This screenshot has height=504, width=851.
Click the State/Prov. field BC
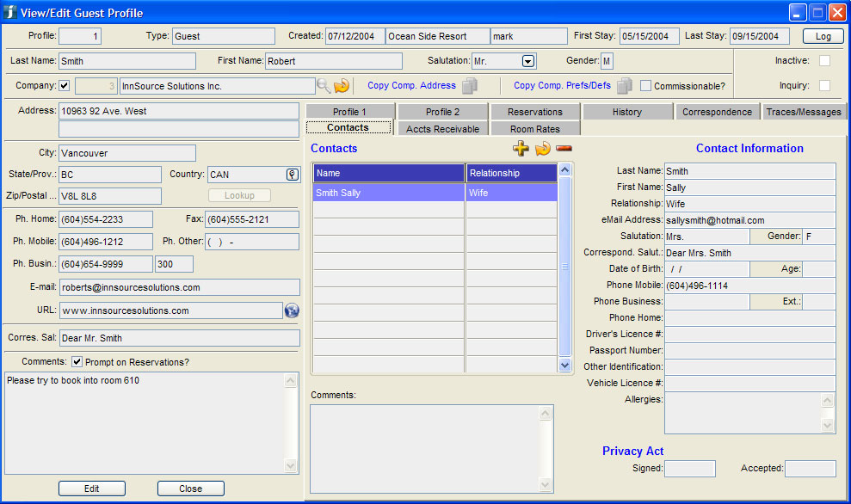pyautogui.click(x=109, y=175)
